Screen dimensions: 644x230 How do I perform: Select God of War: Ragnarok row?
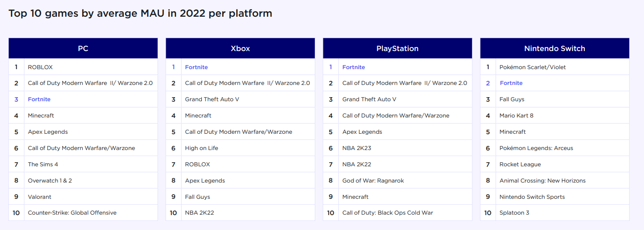[x=373, y=181]
